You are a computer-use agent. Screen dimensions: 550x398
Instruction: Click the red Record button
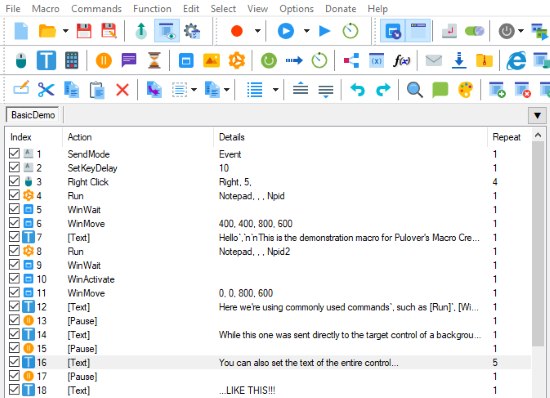237,31
